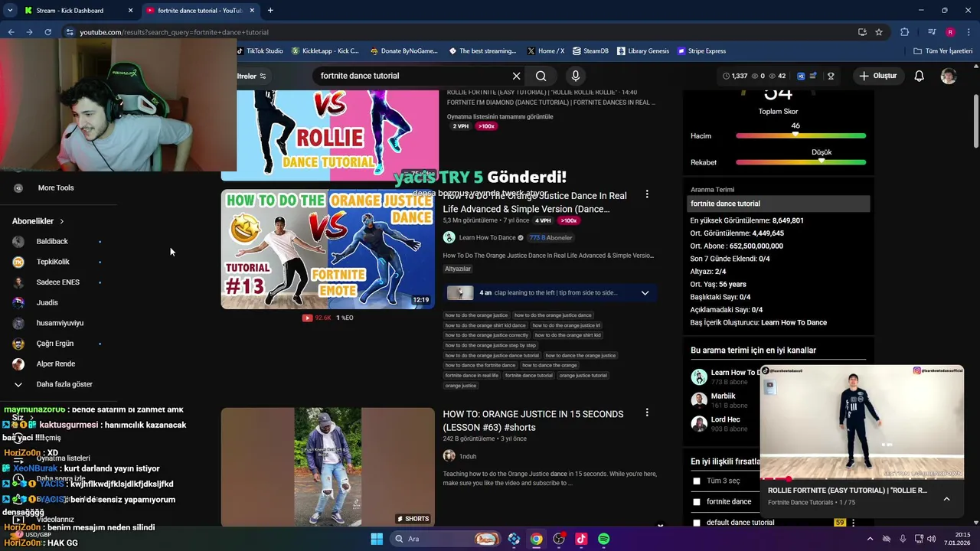Viewport: 980px width, 551px height.
Task: Bookmark this page with star icon
Action: (879, 32)
